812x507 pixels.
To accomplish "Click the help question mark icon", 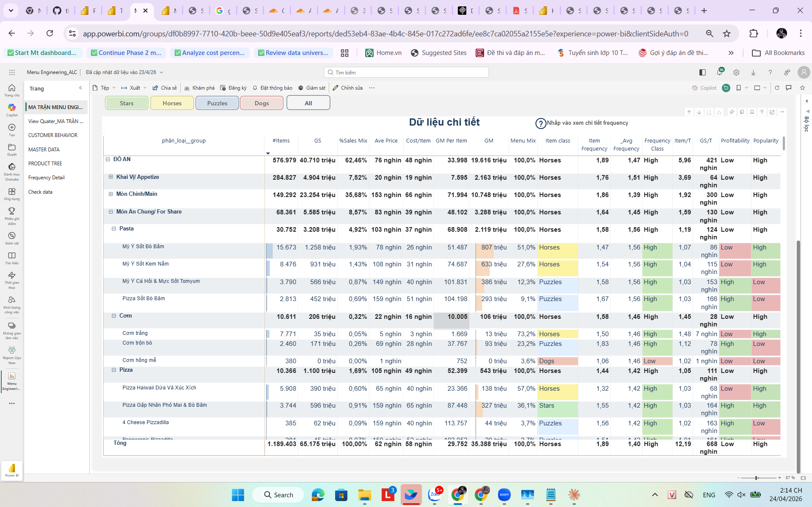I will (770, 72).
